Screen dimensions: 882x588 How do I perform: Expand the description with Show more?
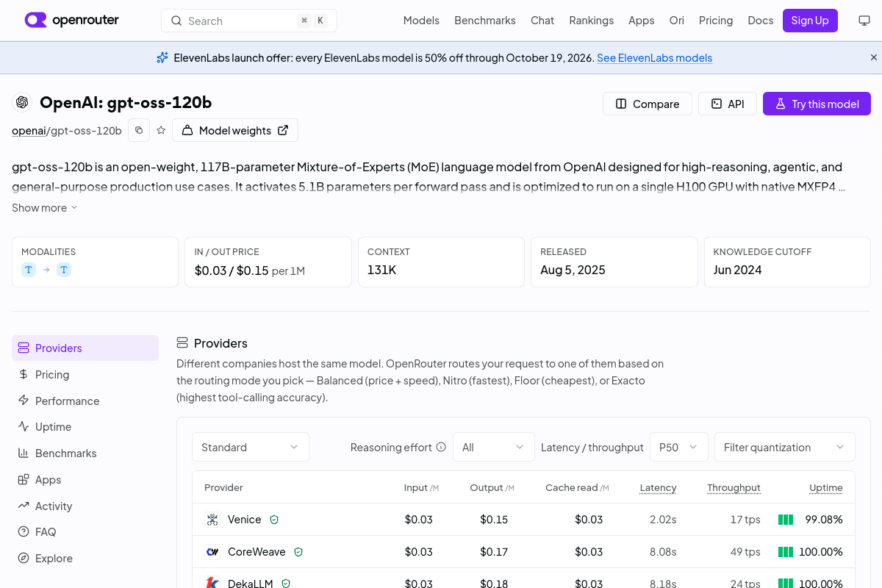tap(45, 208)
